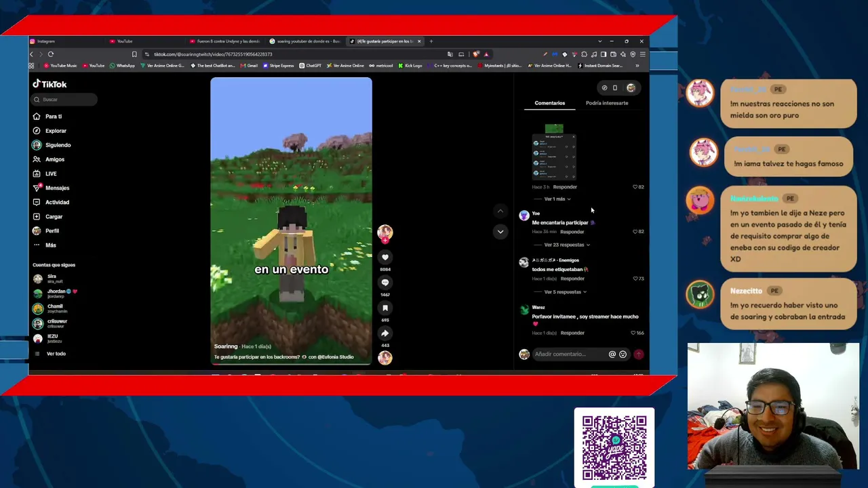Bookmark the video to favorites

point(385,308)
